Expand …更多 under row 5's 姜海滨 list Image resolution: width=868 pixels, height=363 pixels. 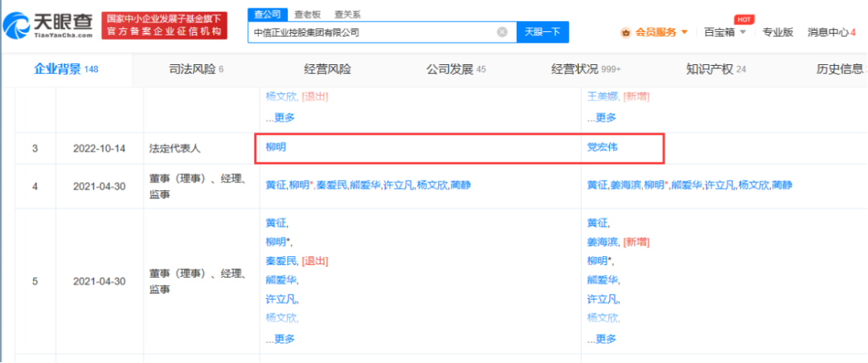tap(602, 339)
